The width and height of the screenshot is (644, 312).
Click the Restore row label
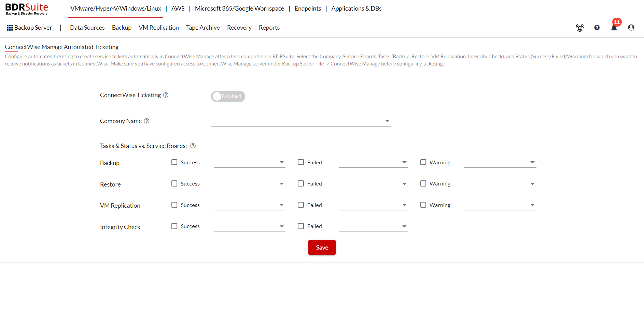point(110,184)
